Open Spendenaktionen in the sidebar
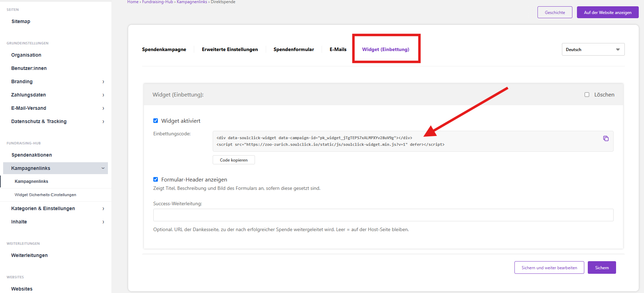The image size is (644, 293). [x=31, y=155]
